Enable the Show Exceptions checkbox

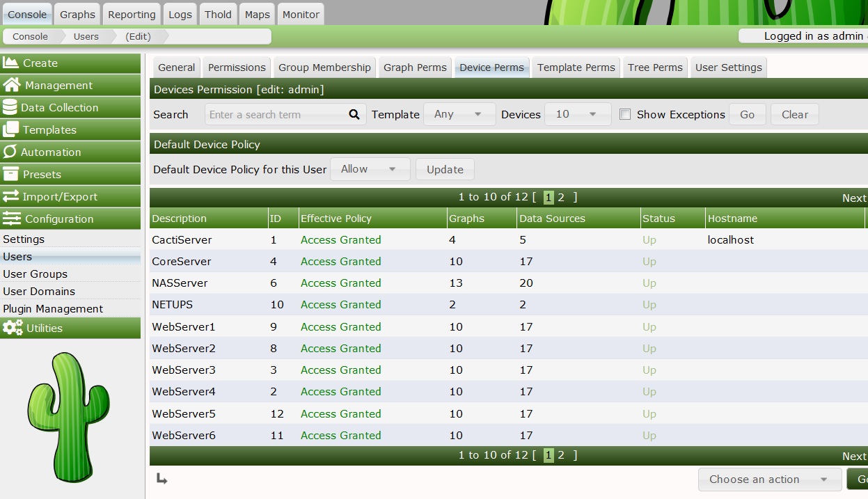tap(625, 114)
